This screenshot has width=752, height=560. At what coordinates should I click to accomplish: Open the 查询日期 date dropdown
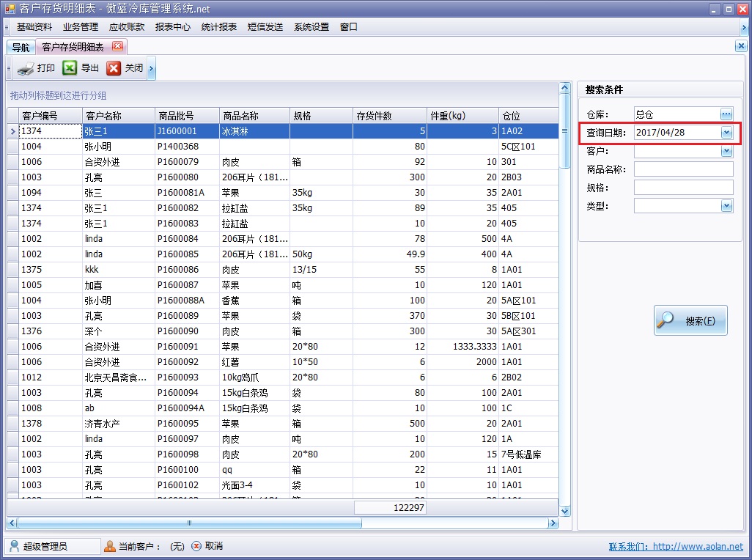(727, 132)
